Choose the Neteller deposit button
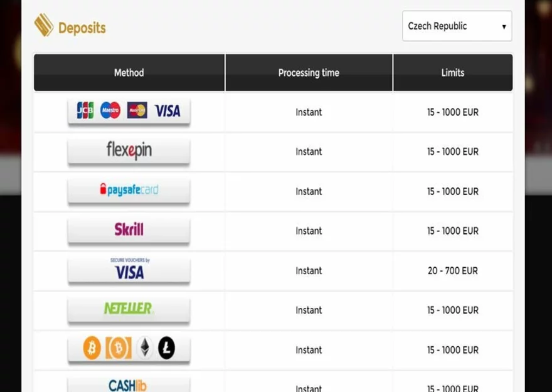This screenshot has width=552, height=392. pos(129,309)
